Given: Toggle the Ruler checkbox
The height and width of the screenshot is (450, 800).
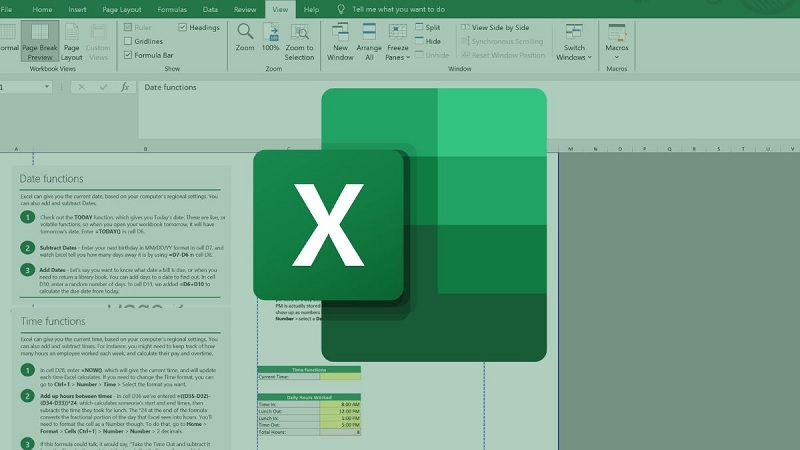Looking at the screenshot, I should click(128, 27).
